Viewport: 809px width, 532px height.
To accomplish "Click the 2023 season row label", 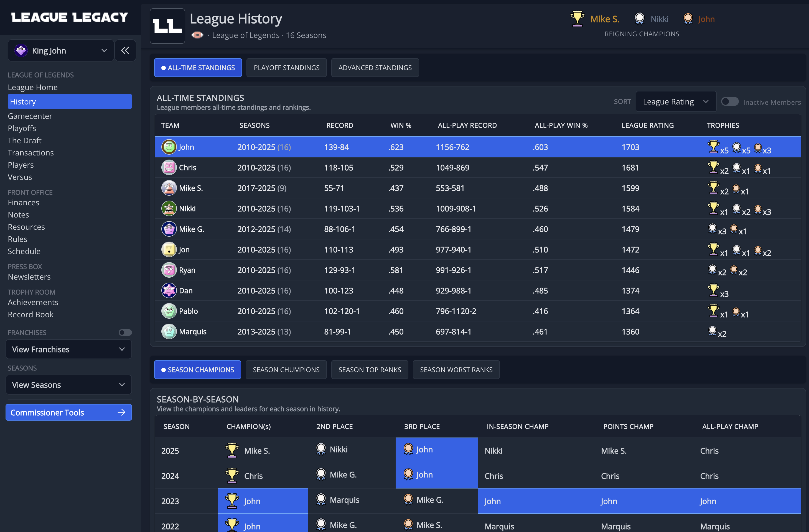I will click(x=170, y=501).
